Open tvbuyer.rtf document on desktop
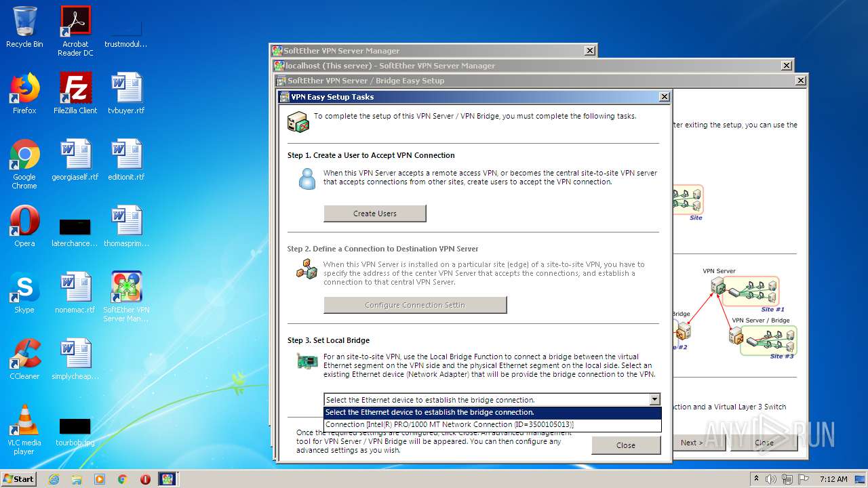 coord(126,94)
